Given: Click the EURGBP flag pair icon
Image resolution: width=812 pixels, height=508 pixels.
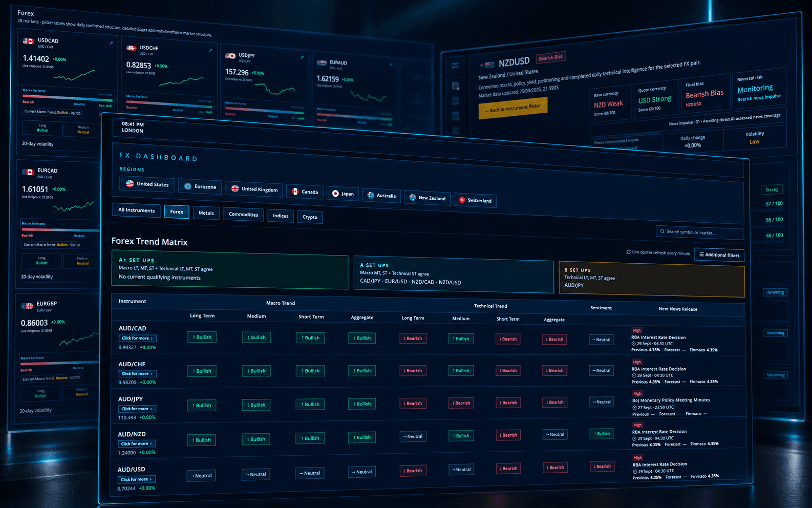Looking at the screenshot, I should click(x=27, y=306).
